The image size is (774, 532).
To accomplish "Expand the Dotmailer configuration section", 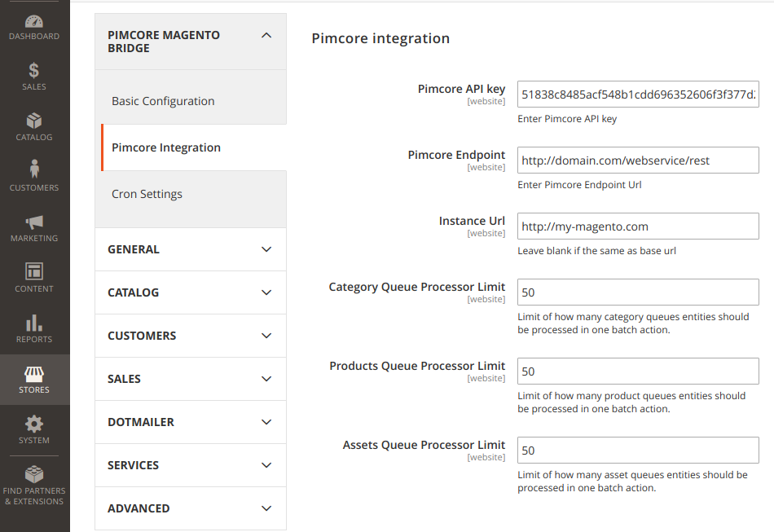I will coord(191,422).
